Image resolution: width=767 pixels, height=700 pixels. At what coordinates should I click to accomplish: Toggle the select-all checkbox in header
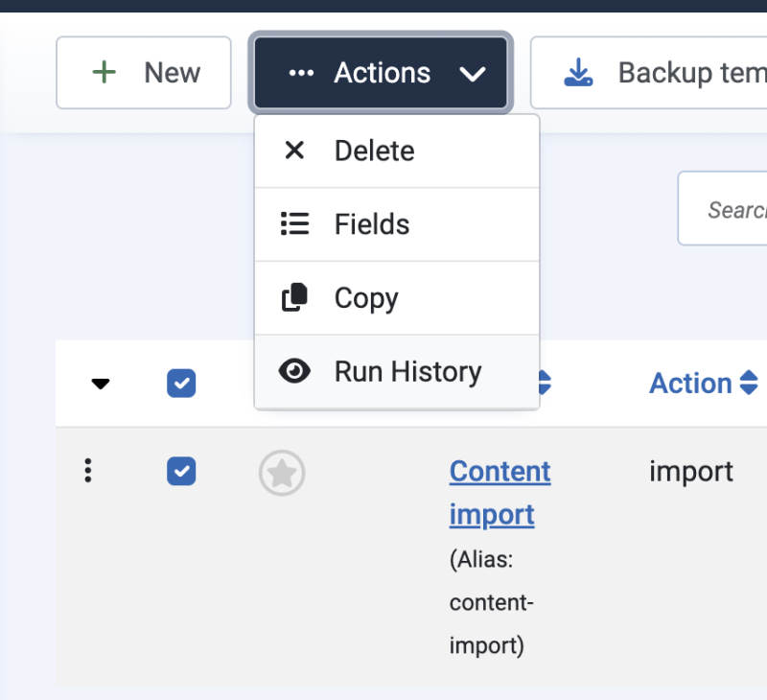click(x=181, y=383)
